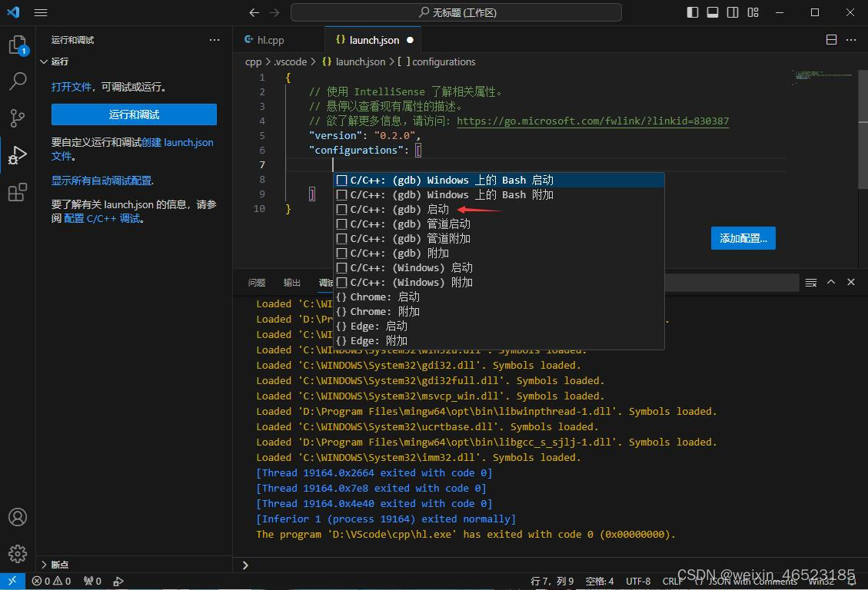
Task: Click the 添加配置... button
Action: tap(743, 238)
